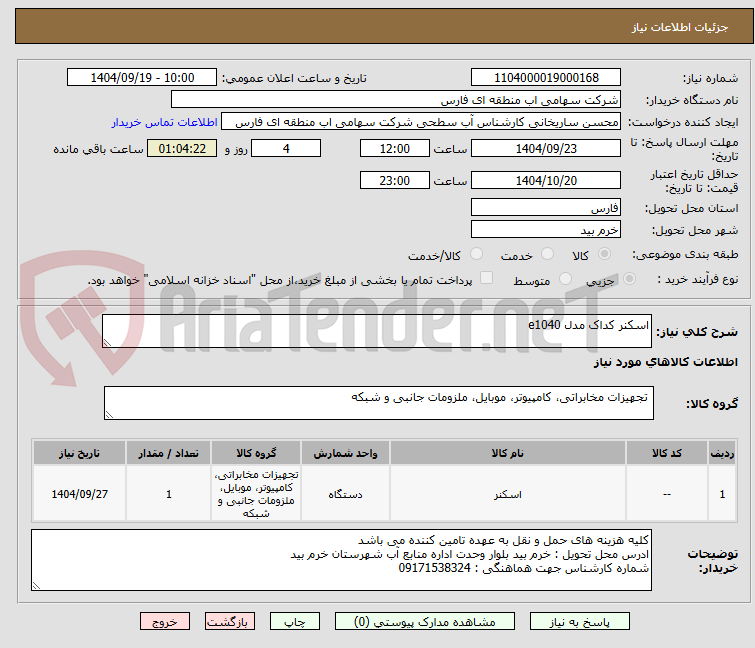Click the requester field محسن ساریخانی

click(x=421, y=122)
